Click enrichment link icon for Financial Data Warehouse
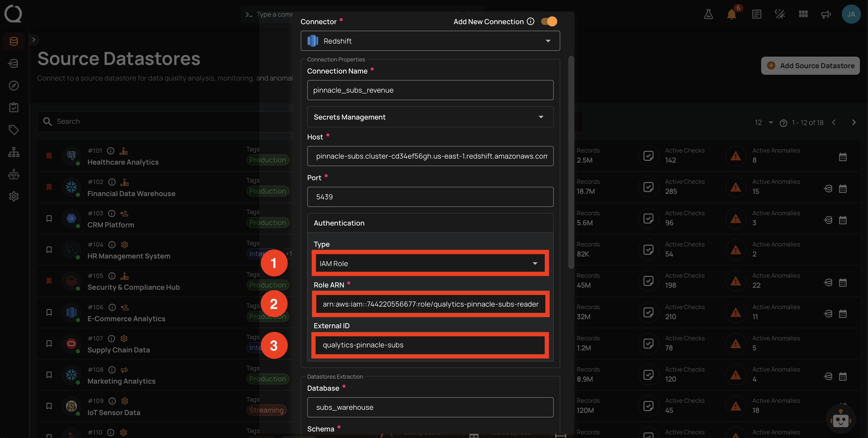The height and width of the screenshot is (438, 868). click(828, 188)
